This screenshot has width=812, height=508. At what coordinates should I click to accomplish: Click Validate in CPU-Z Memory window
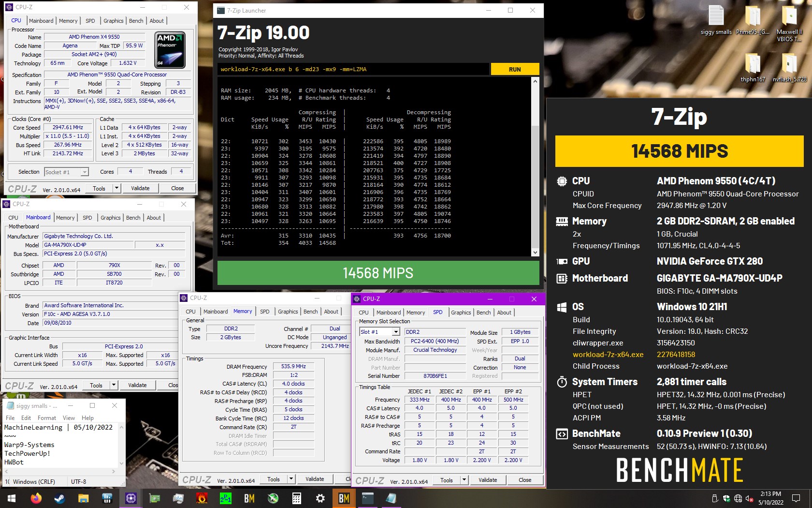315,479
